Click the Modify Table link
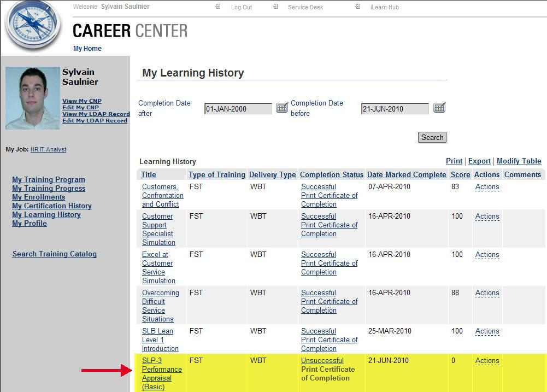Image resolution: width=547 pixels, height=392 pixels. [519, 161]
